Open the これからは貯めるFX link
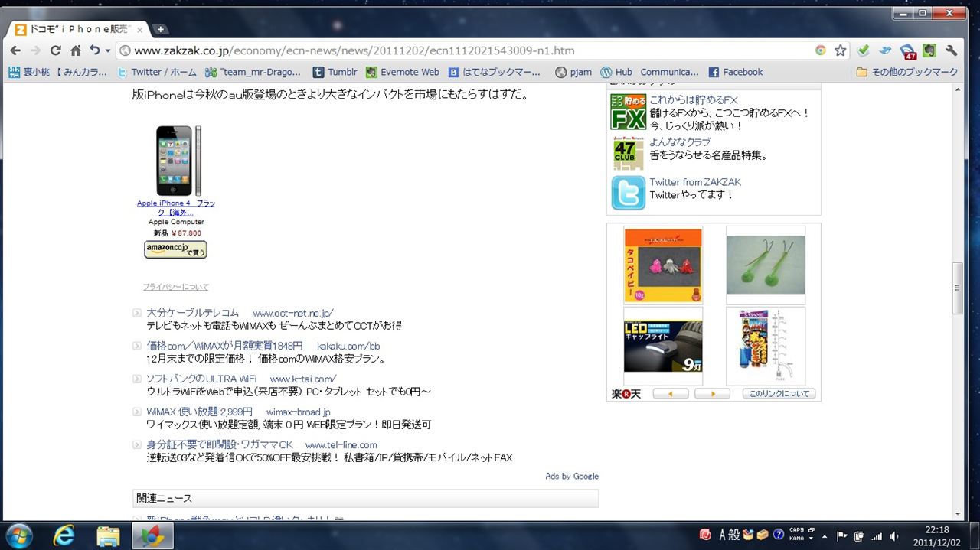 [x=694, y=100]
